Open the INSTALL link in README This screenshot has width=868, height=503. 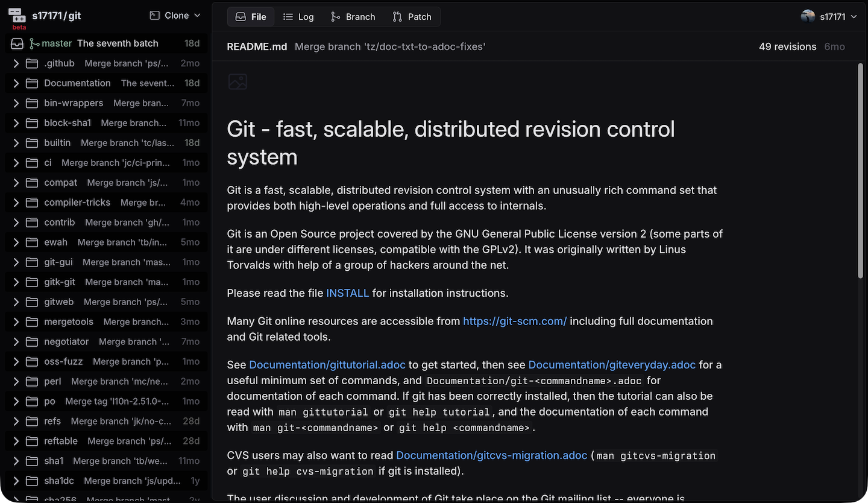347,293
